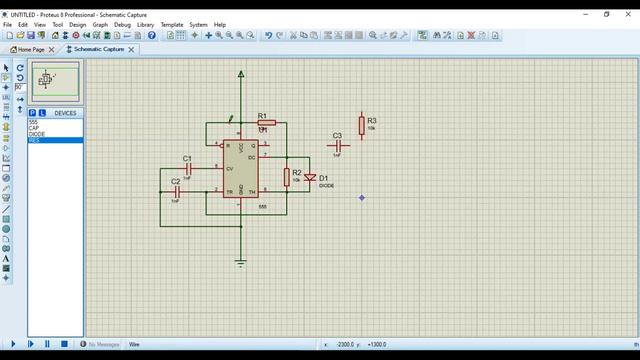The height and width of the screenshot is (360, 640).
Task: Click the Zoom In magnifier icon
Action: coord(219,36)
